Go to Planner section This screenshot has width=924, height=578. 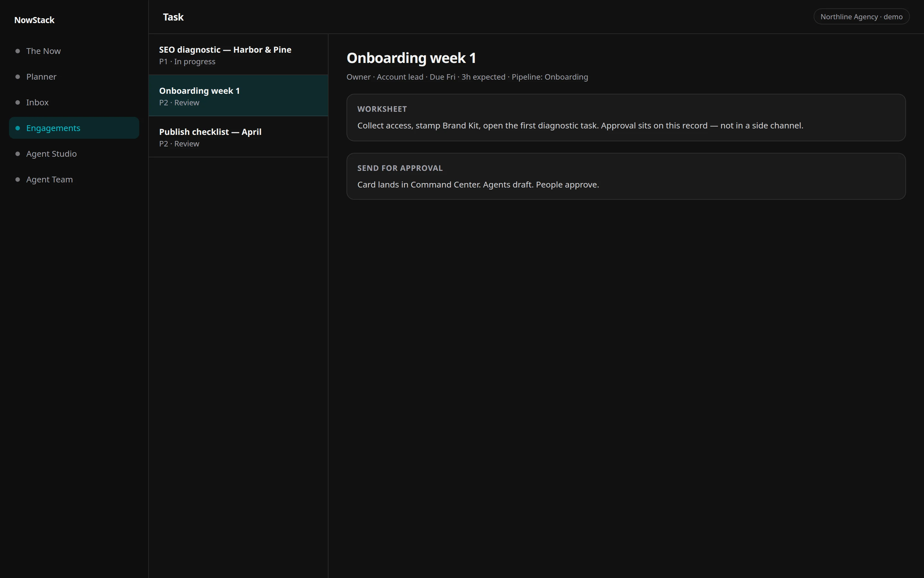[x=74, y=76]
